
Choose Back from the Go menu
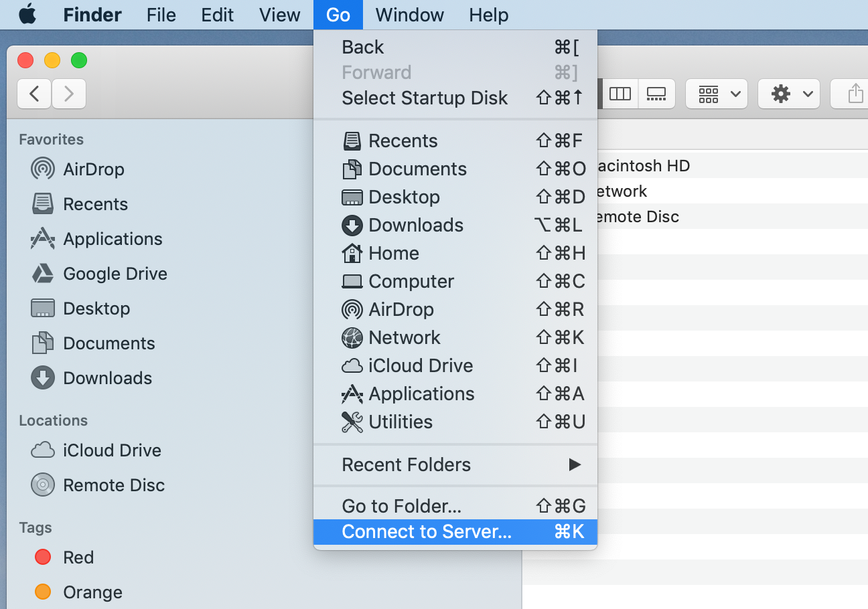coord(455,47)
